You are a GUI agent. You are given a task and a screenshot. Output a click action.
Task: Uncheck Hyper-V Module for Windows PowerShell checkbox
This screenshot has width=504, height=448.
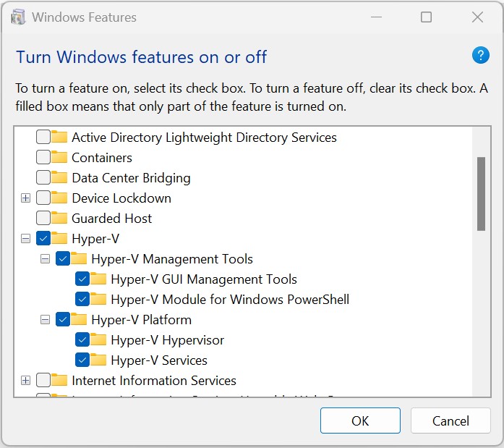(x=82, y=300)
